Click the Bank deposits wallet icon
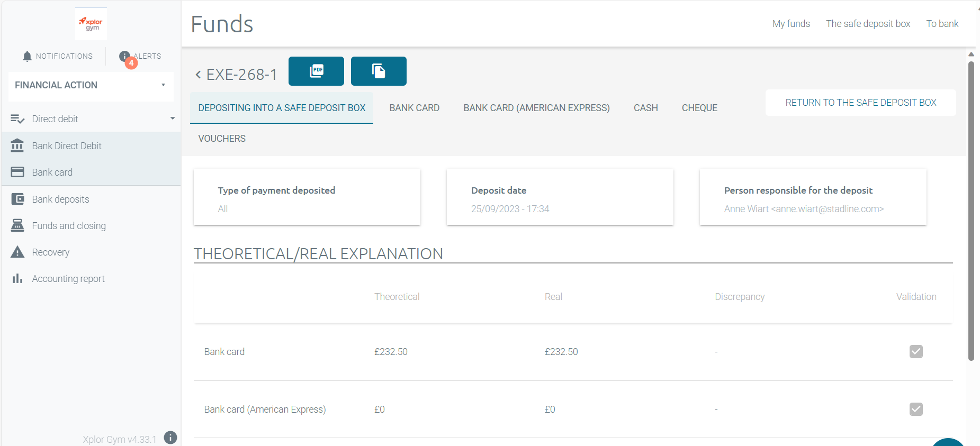Viewport: 980px width, 446px height. tap(17, 199)
